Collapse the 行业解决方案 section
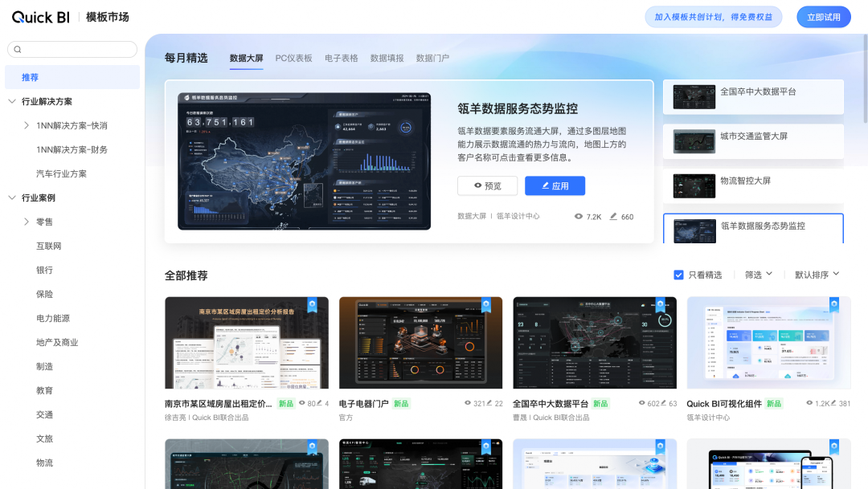868x489 pixels. click(x=11, y=101)
